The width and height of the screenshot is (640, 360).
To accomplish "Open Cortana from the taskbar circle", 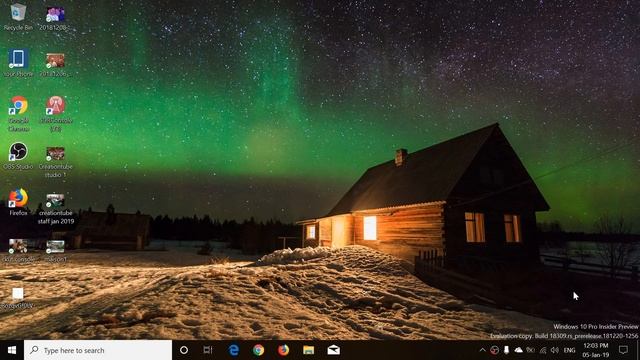I will pyautogui.click(x=184, y=350).
